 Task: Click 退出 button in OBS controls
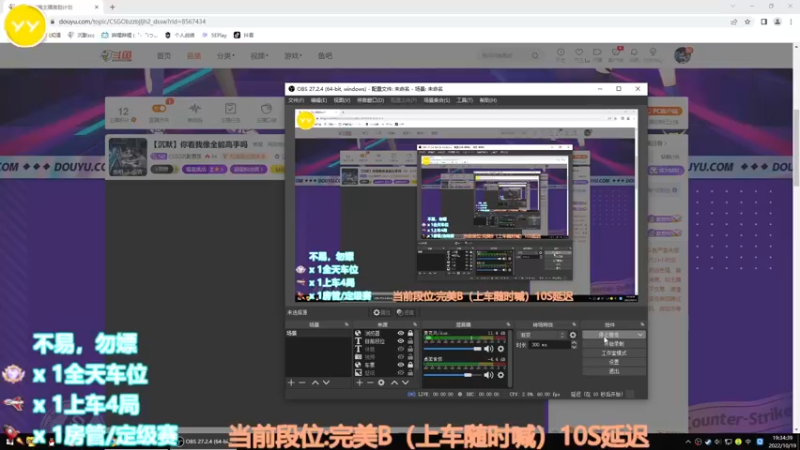click(614, 371)
